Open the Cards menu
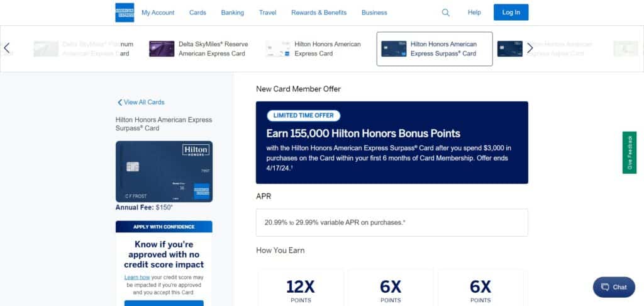The height and width of the screenshot is (306, 644). click(197, 13)
